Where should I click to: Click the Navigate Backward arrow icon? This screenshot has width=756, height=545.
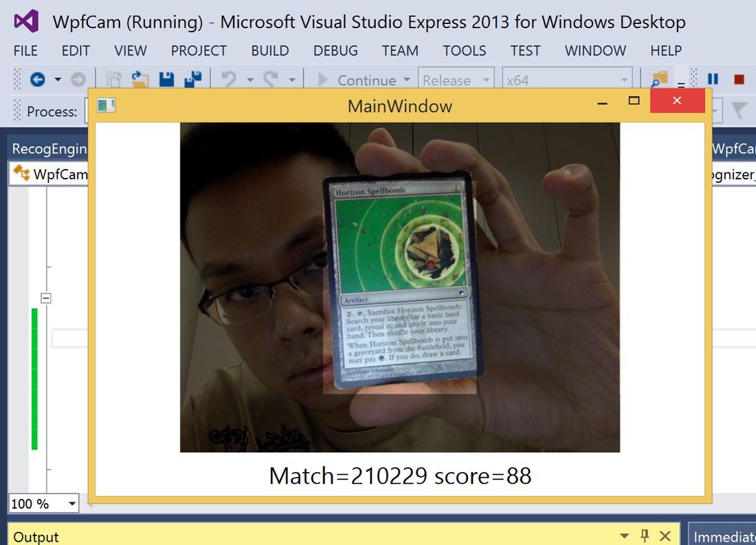click(x=38, y=78)
